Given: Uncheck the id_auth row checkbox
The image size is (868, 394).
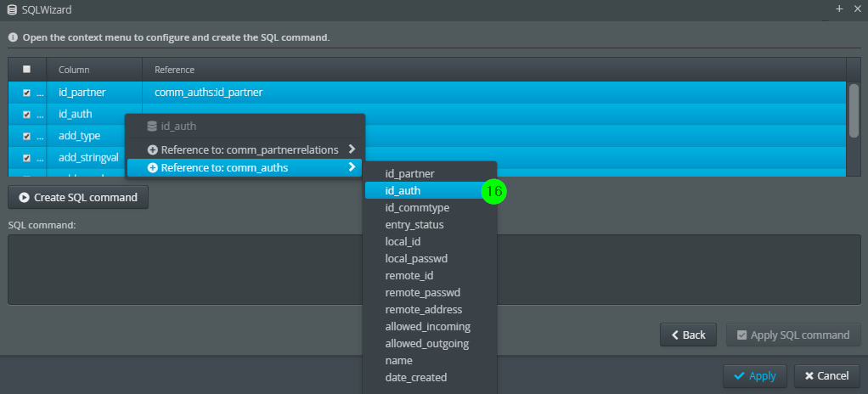Looking at the screenshot, I should point(26,115).
